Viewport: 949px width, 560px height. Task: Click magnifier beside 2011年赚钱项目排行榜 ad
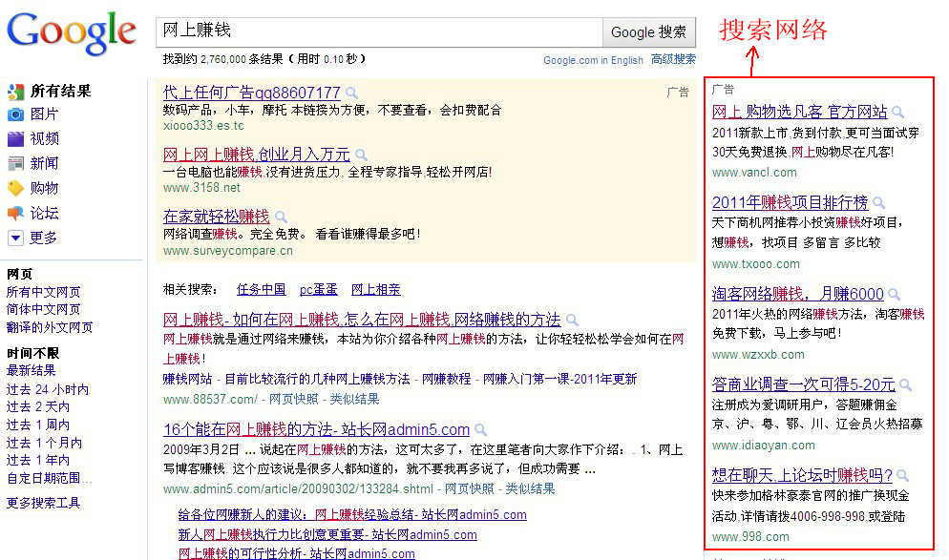click(x=878, y=202)
